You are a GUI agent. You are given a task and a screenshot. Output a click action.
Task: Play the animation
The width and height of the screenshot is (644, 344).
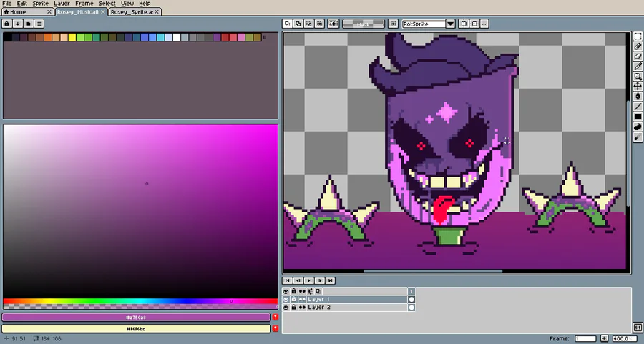point(309,281)
